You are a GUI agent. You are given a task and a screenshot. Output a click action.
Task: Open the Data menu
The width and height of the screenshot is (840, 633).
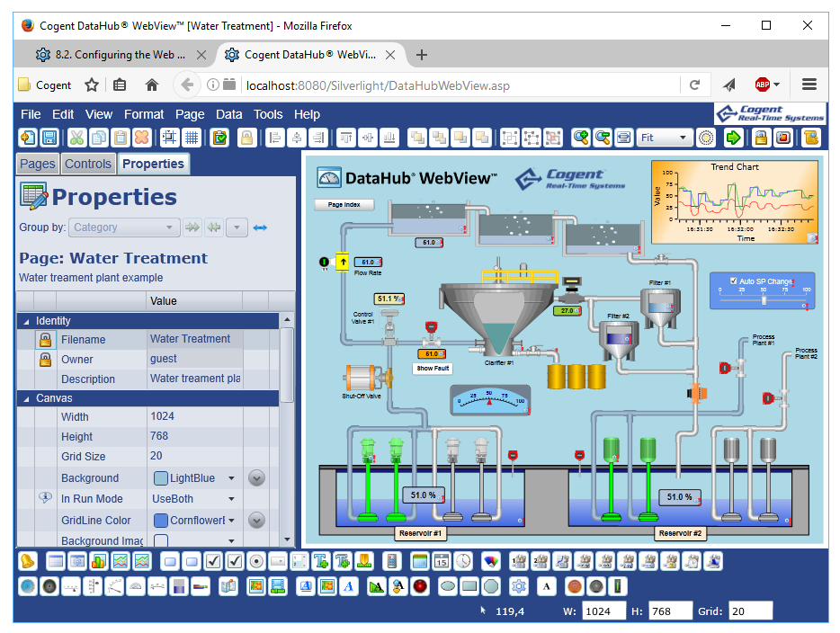228,114
